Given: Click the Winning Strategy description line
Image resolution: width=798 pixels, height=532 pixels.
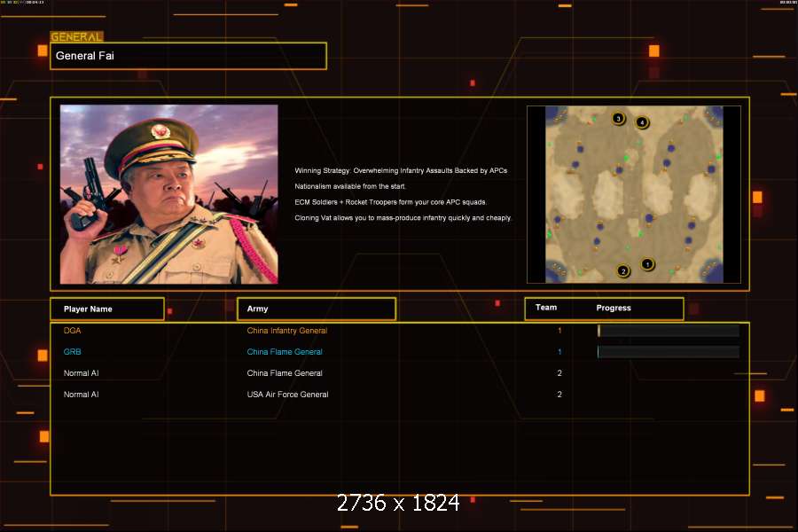Looking at the screenshot, I should (x=401, y=170).
